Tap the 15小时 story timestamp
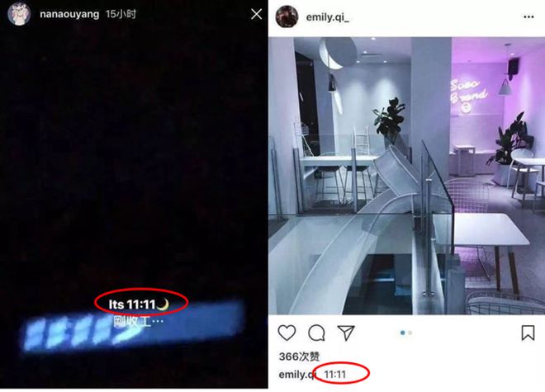The width and height of the screenshot is (545, 392). coord(121,14)
